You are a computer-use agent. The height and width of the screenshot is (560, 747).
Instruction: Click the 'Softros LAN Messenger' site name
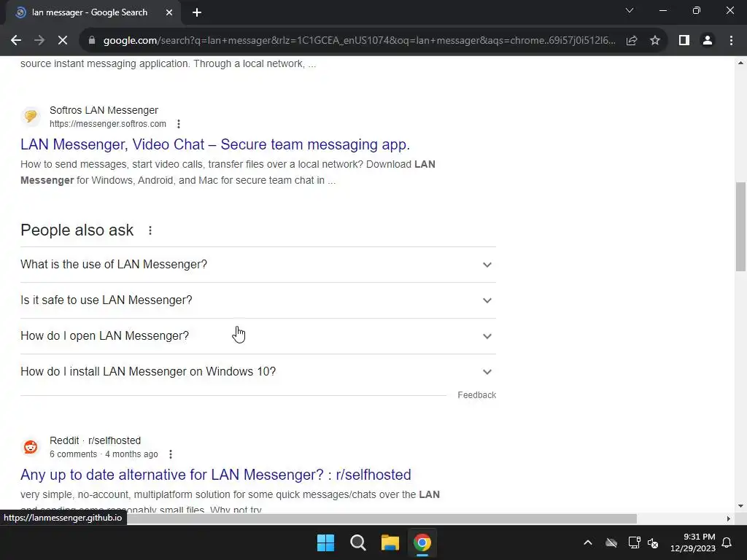(x=104, y=110)
